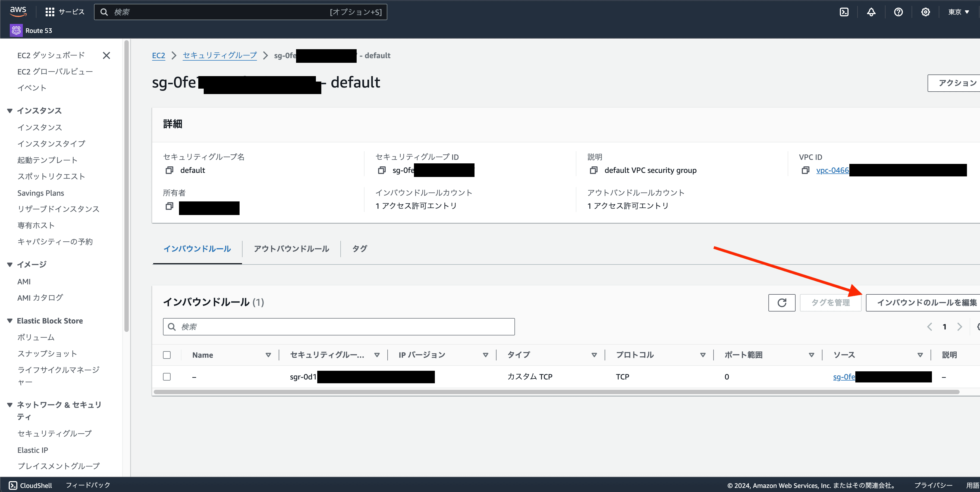Viewport: 980px width, 492px height.
Task: Open the CloudShell icon in top bar
Action: click(844, 12)
